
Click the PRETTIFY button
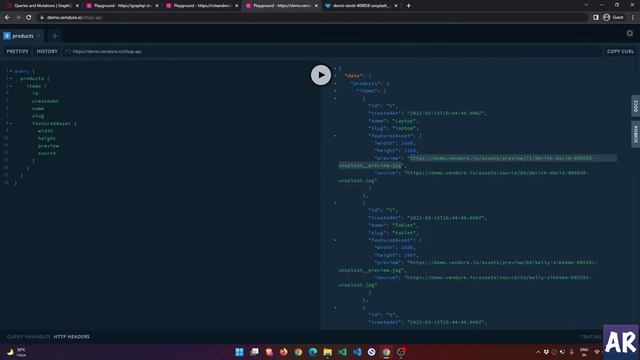[x=18, y=51]
